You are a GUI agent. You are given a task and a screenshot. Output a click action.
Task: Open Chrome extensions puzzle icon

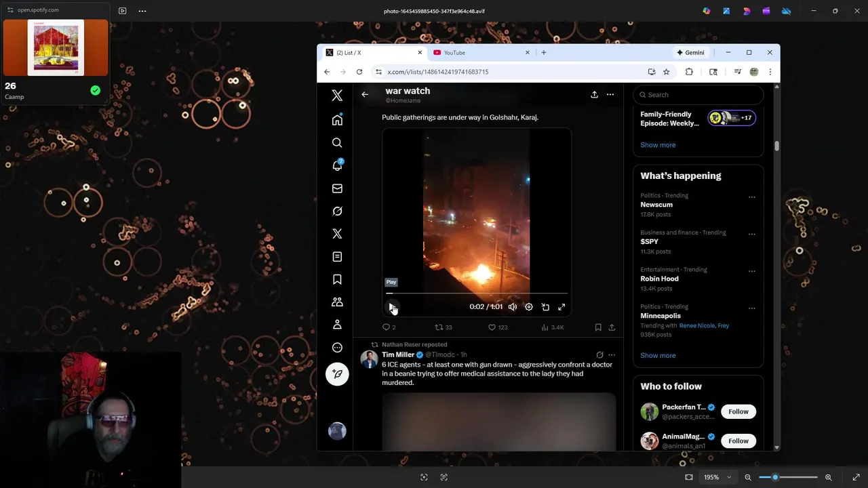pyautogui.click(x=689, y=72)
